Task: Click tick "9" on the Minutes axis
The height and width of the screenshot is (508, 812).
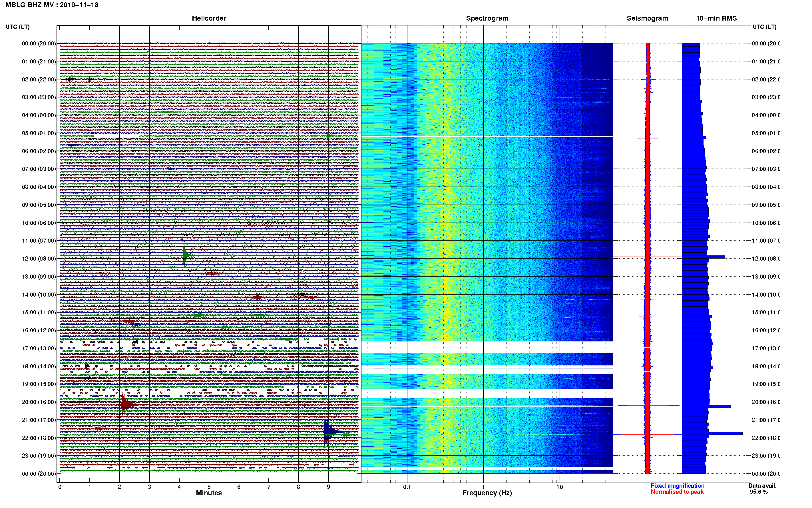Action: (328, 487)
